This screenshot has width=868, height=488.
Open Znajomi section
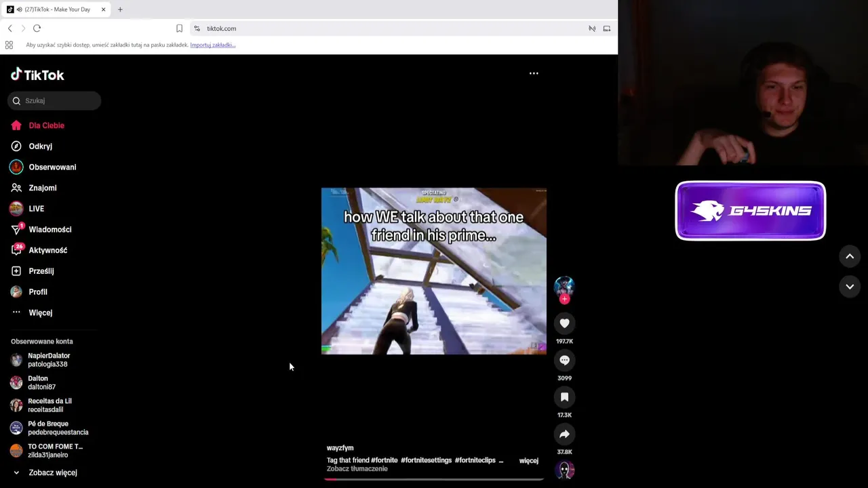coord(33,188)
